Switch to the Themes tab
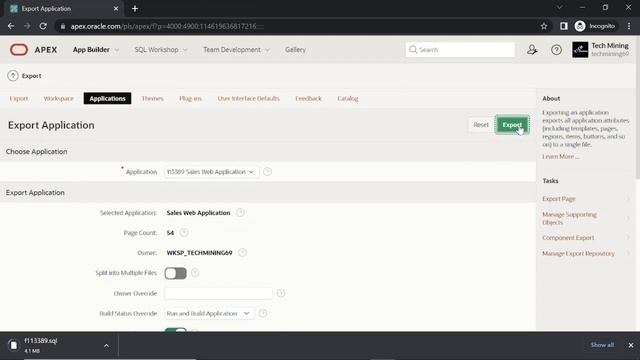Viewport: 640px width, 360px height. click(153, 98)
